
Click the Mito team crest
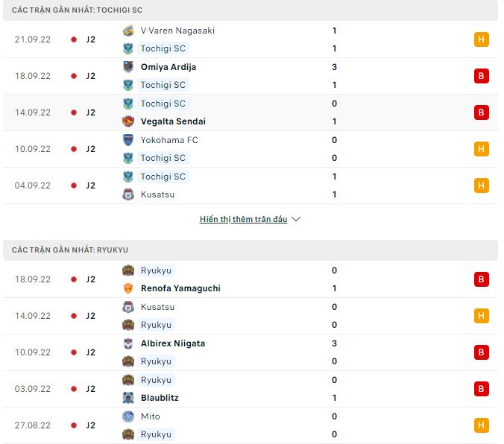(128, 416)
